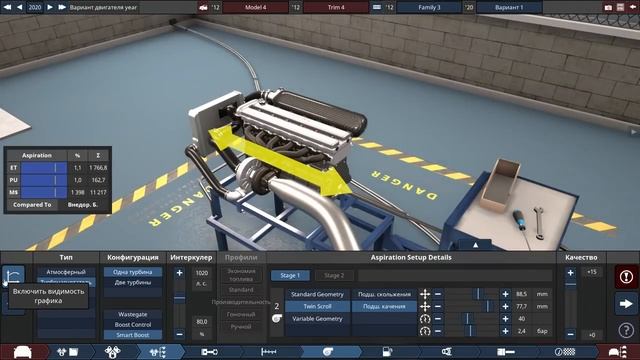Open the help question mark icon
Viewport: 640px width, 360px height.
626,330
